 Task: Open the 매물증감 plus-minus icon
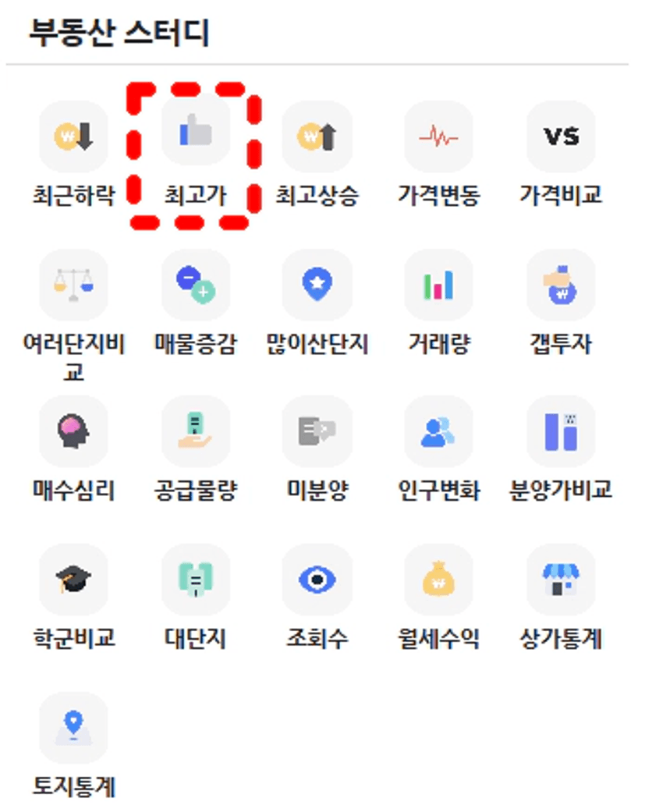(196, 285)
